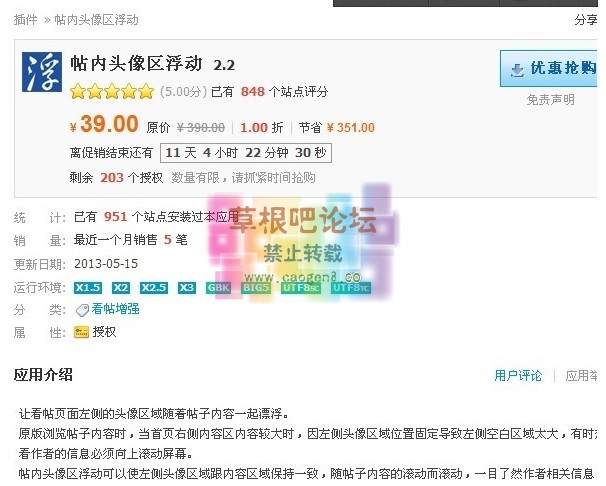Viewport: 606px width, 486px height.
Task: Click the yellow 授权 license icon
Action: click(81, 332)
